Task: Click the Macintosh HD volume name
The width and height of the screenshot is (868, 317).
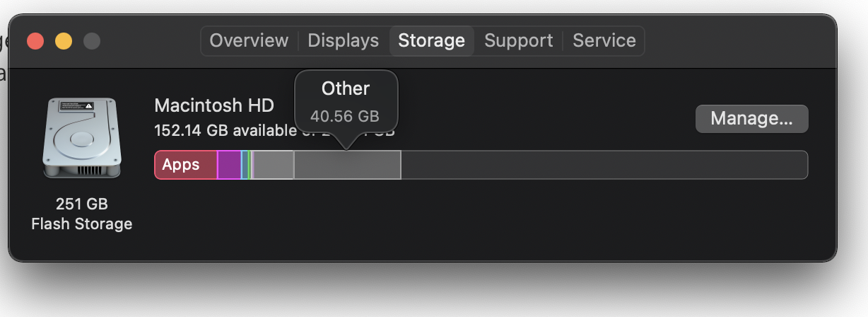Action: point(213,106)
